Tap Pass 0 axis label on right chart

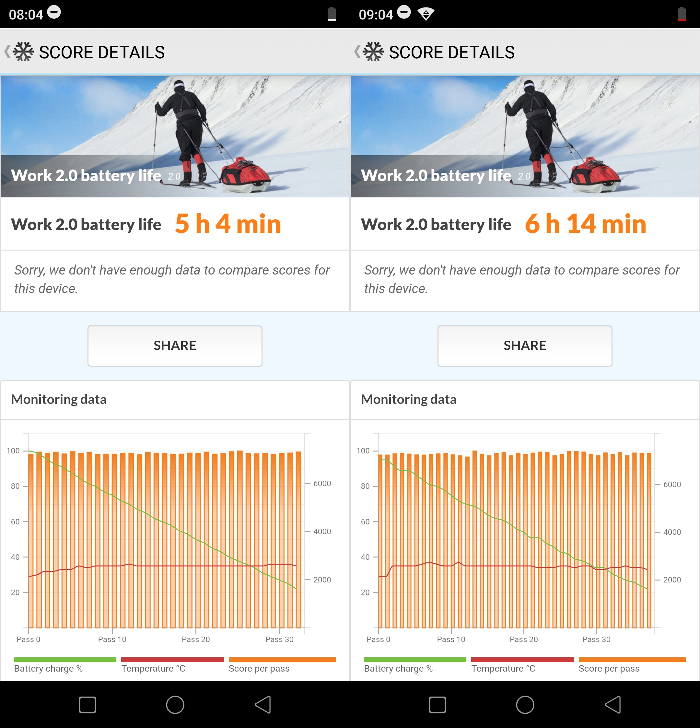(x=378, y=639)
